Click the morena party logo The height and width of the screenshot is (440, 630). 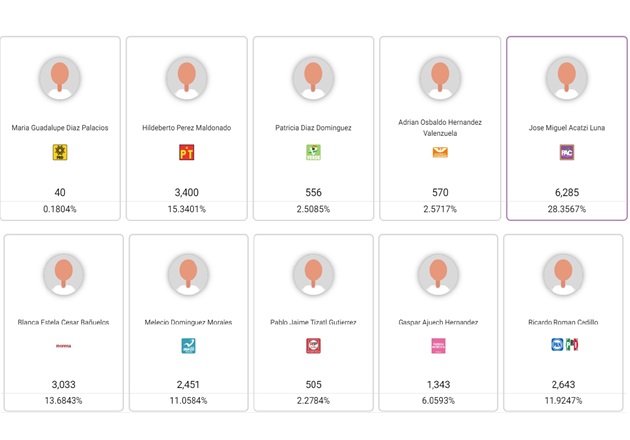63,346
